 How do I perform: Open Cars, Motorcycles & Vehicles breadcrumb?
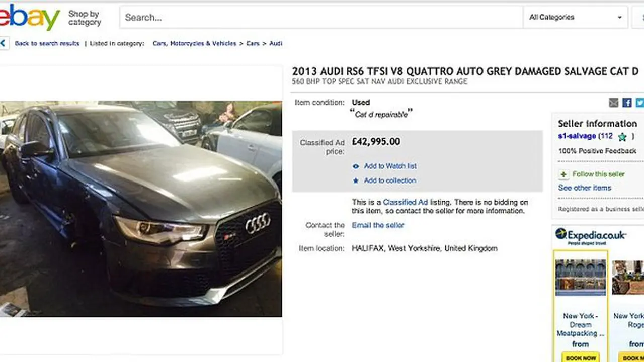[194, 44]
